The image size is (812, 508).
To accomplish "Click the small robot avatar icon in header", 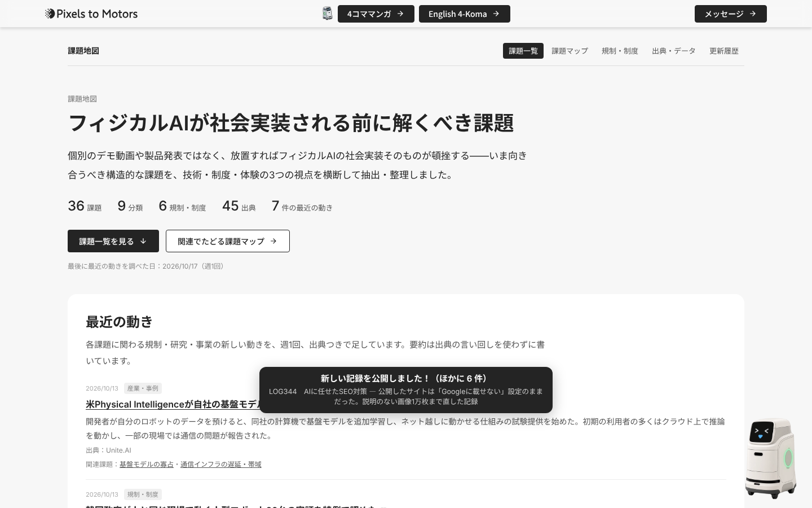I will [328, 14].
